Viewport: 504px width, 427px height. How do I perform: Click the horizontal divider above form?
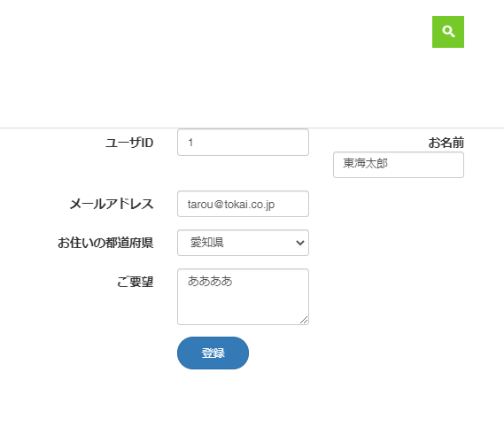point(252,128)
